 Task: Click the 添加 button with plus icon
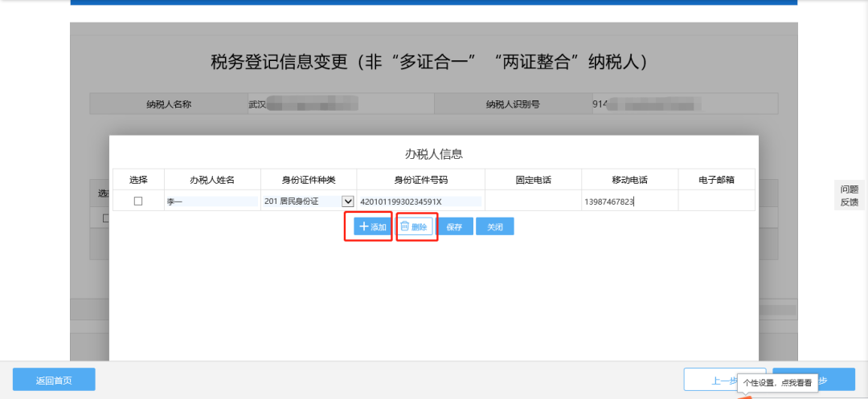pos(373,226)
